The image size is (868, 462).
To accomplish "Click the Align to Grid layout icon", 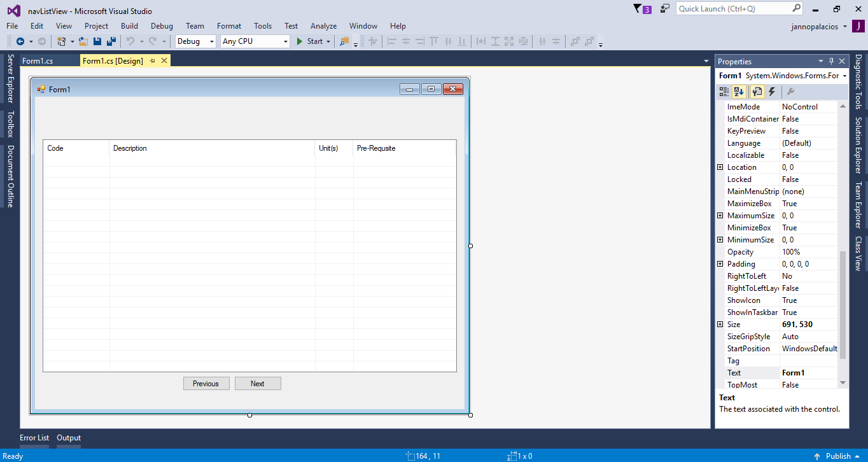I will [x=373, y=41].
